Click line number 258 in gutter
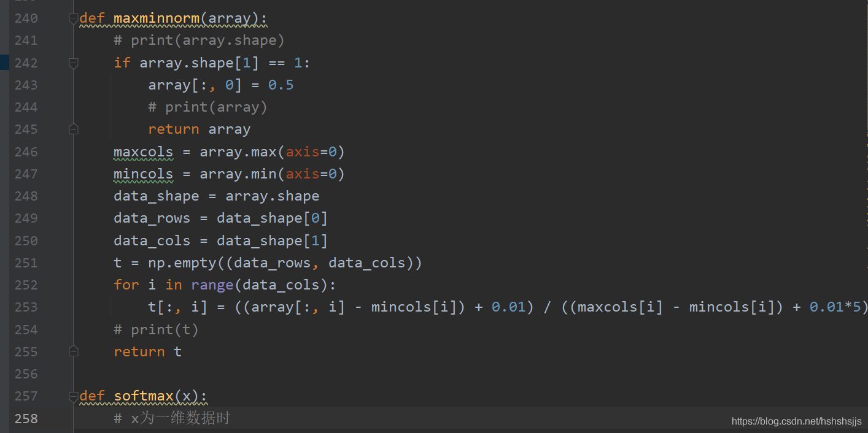This screenshot has width=868, height=433. pyautogui.click(x=26, y=418)
